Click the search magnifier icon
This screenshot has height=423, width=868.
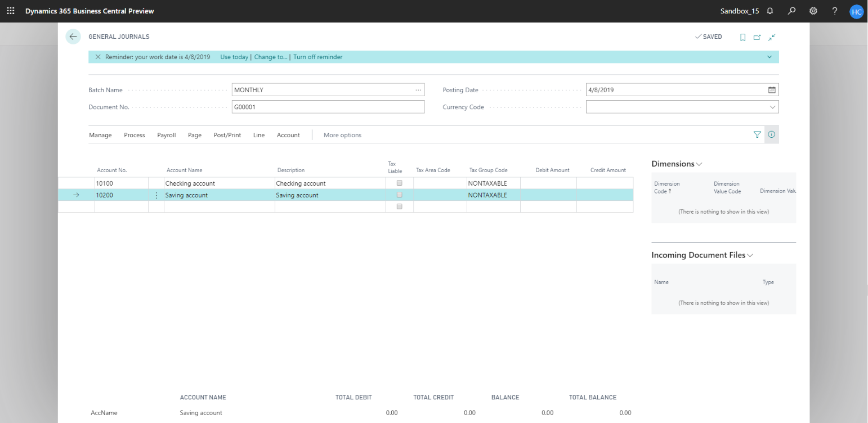(x=792, y=11)
